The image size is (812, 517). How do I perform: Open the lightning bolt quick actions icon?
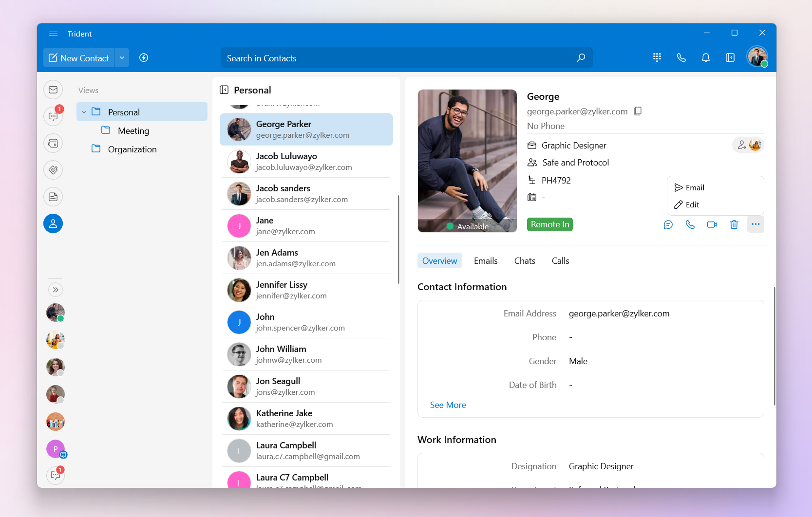pyautogui.click(x=144, y=58)
